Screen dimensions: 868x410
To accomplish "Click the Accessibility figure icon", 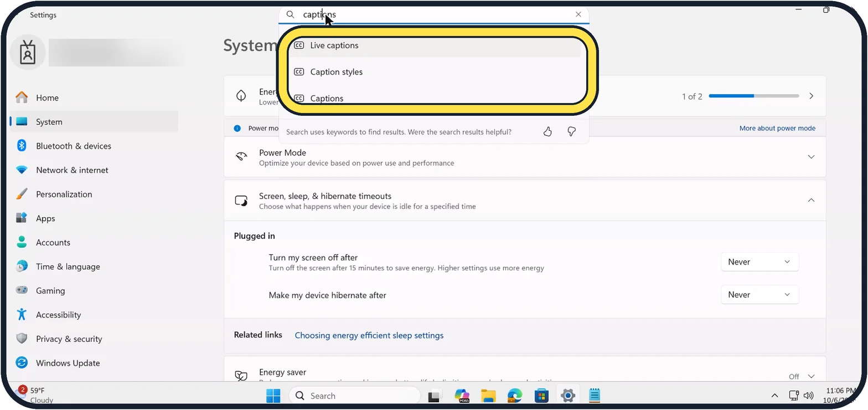I will (22, 315).
